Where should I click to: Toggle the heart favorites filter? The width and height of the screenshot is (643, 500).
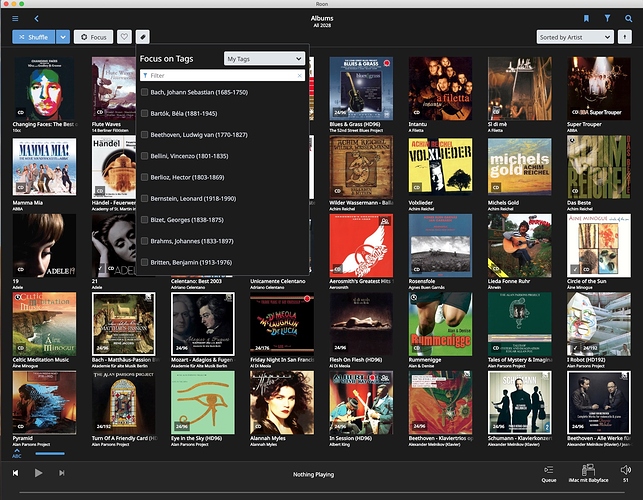[124, 37]
